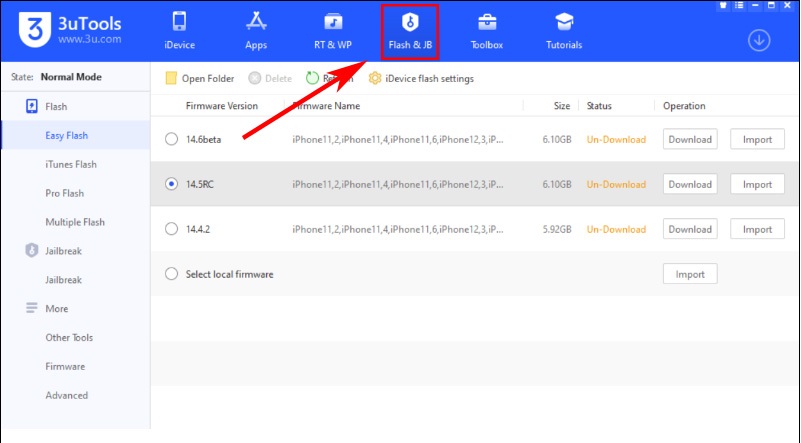Select the 14.6beta firmware radio button
The height and width of the screenshot is (443, 801).
click(x=172, y=139)
